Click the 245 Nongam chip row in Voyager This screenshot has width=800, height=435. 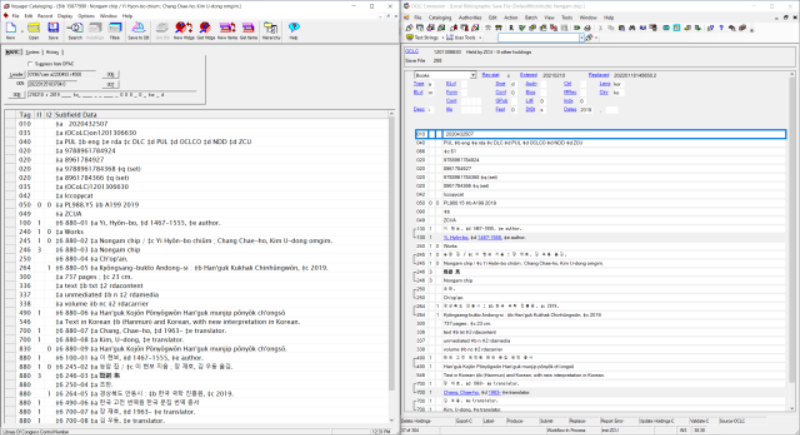point(198,241)
